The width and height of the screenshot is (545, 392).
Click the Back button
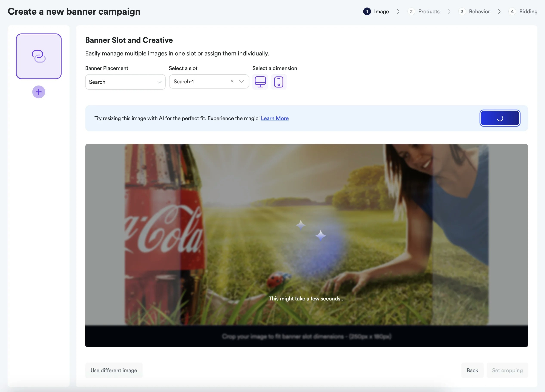tap(472, 370)
